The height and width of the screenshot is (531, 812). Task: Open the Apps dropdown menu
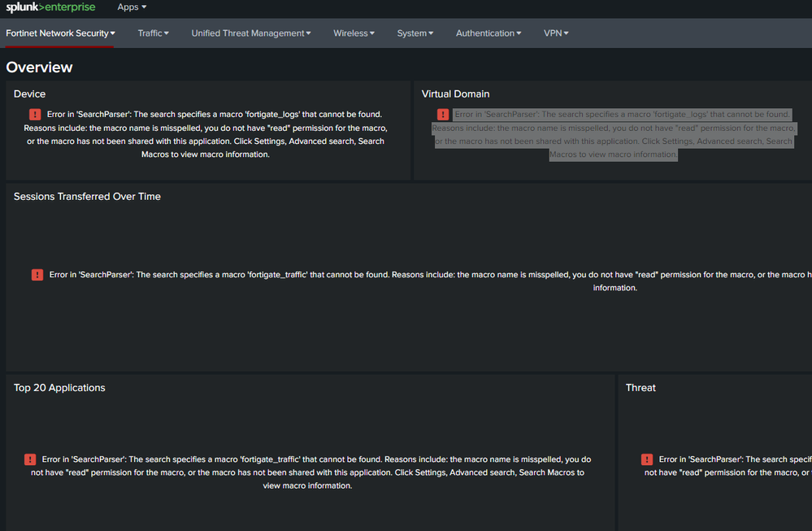pyautogui.click(x=132, y=7)
